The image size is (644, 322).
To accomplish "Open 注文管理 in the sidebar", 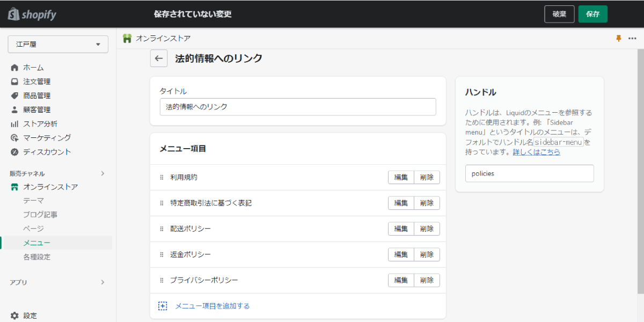I will [36, 82].
